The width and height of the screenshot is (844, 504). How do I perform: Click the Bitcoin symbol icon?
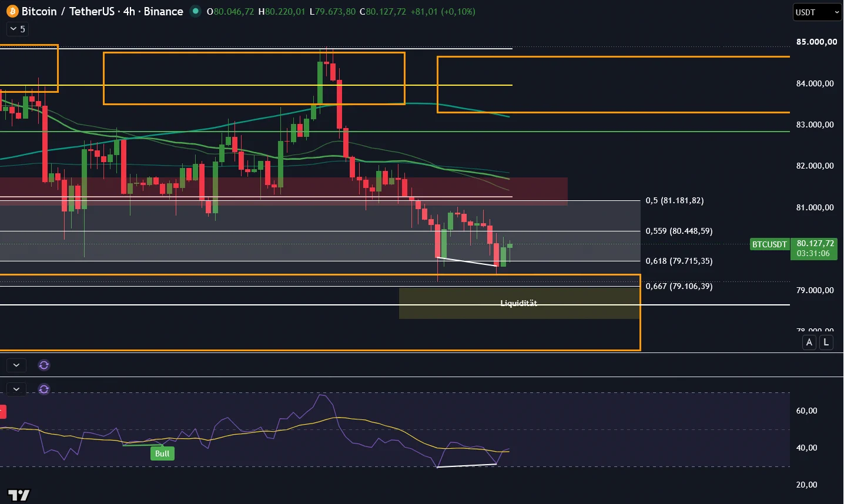12,11
